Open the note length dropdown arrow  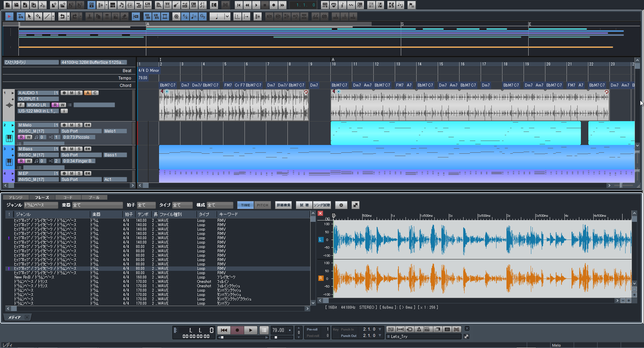click(227, 16)
